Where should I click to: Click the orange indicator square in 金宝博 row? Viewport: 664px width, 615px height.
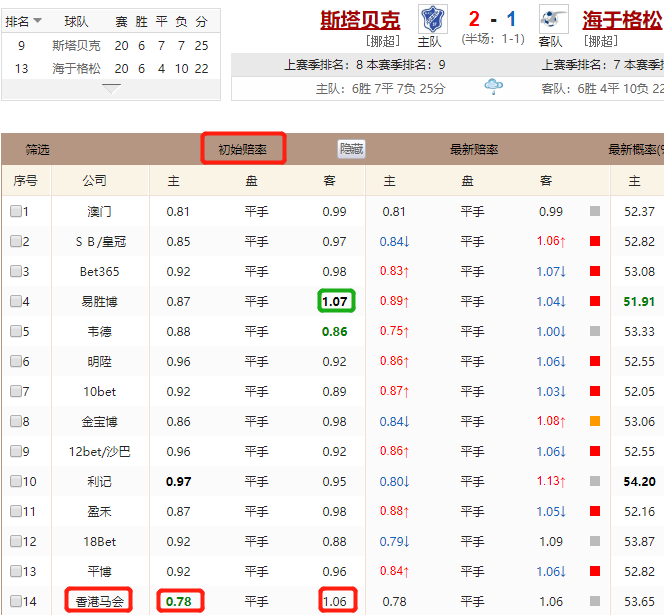pos(595,421)
